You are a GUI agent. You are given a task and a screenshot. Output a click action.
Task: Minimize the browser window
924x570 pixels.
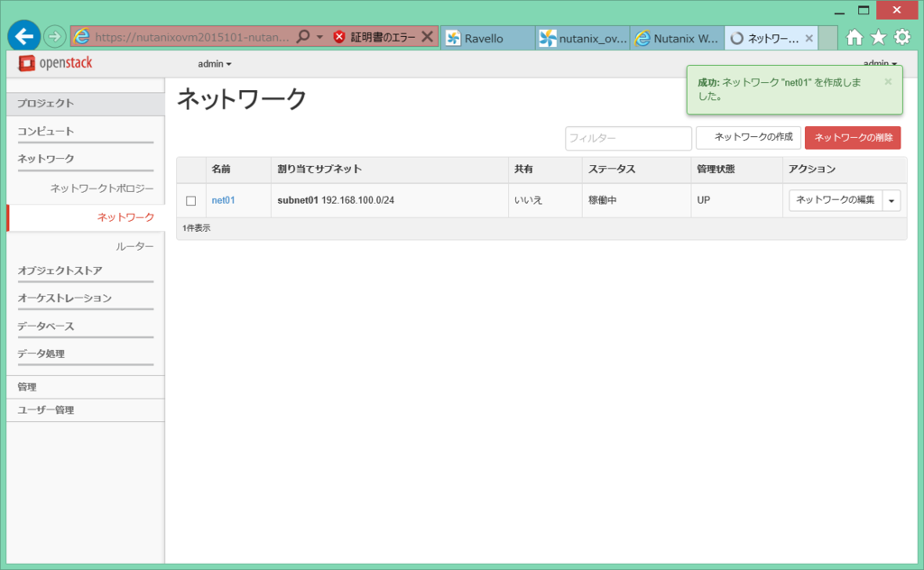pyautogui.click(x=840, y=11)
